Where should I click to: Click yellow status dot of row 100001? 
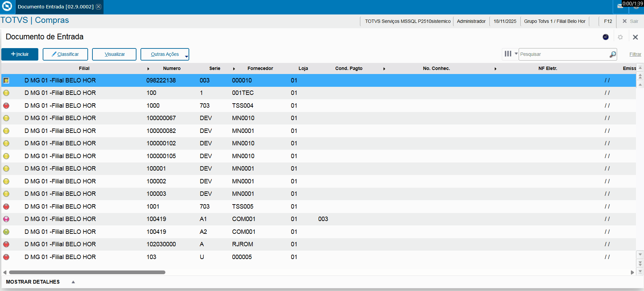6,169
